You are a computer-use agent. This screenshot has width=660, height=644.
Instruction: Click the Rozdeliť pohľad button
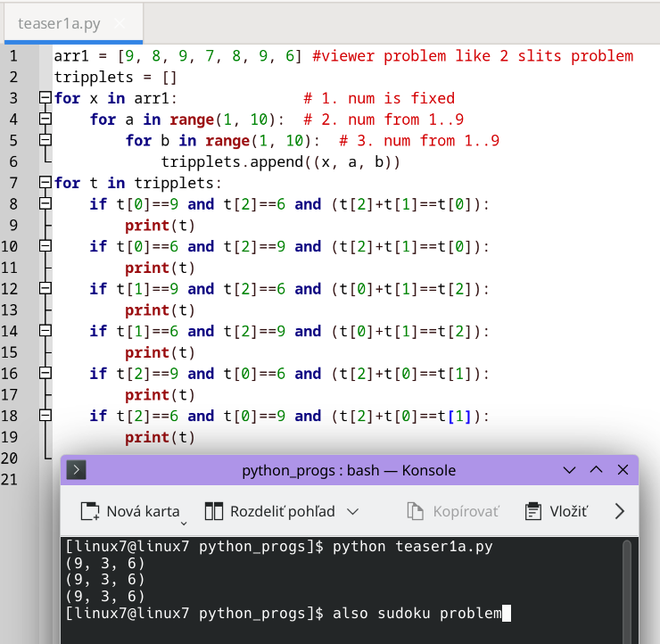pyautogui.click(x=270, y=511)
